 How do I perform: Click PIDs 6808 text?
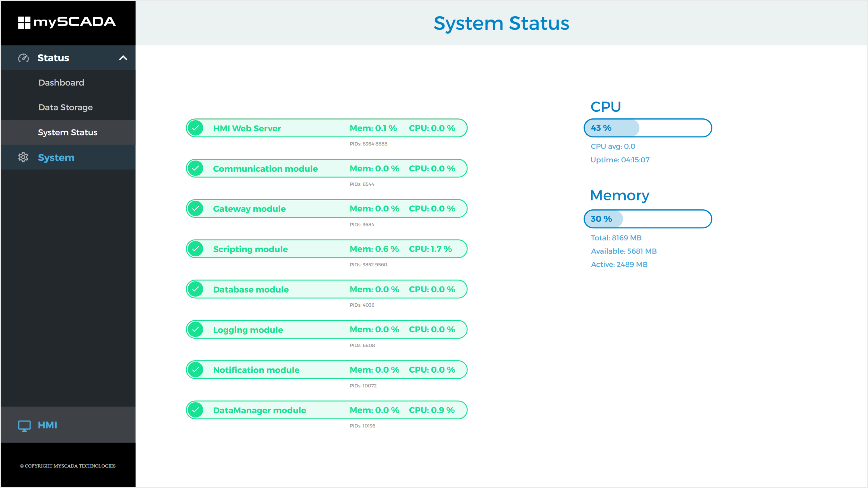362,346
